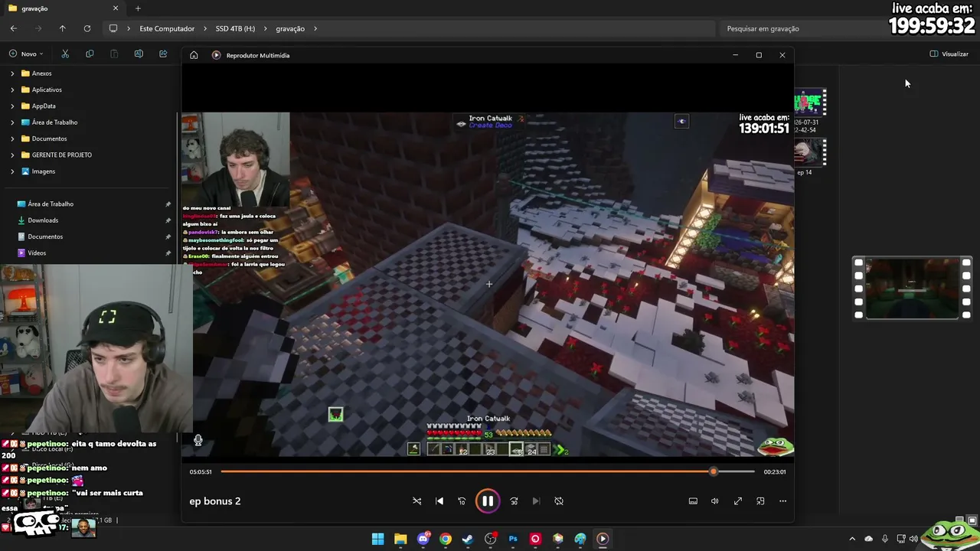Click the OneDrive cloud tray icon
Viewport: 980px width, 551px height.
pos(869,539)
